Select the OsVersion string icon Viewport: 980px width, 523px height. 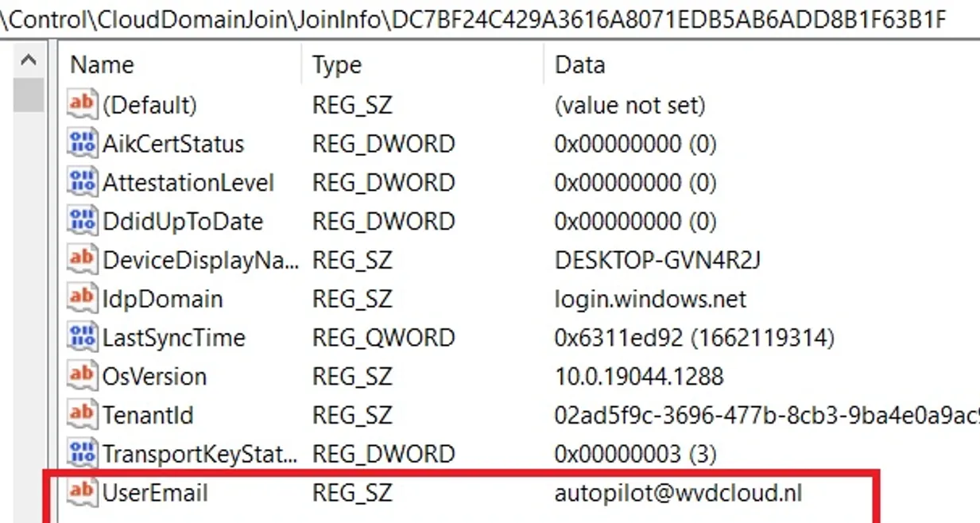[82, 376]
